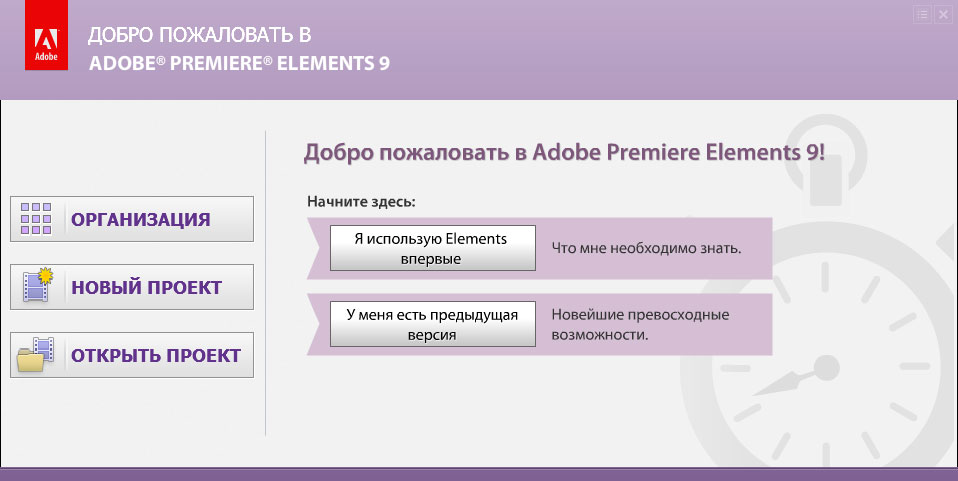Click the grid icon beside Организация
This screenshot has height=481, width=958.
(x=37, y=219)
